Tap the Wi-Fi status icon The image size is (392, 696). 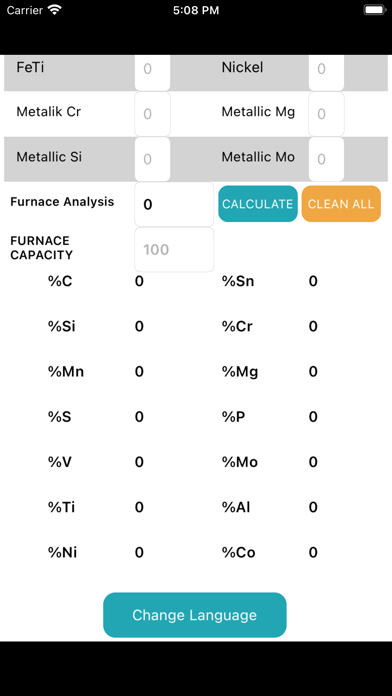55,10
